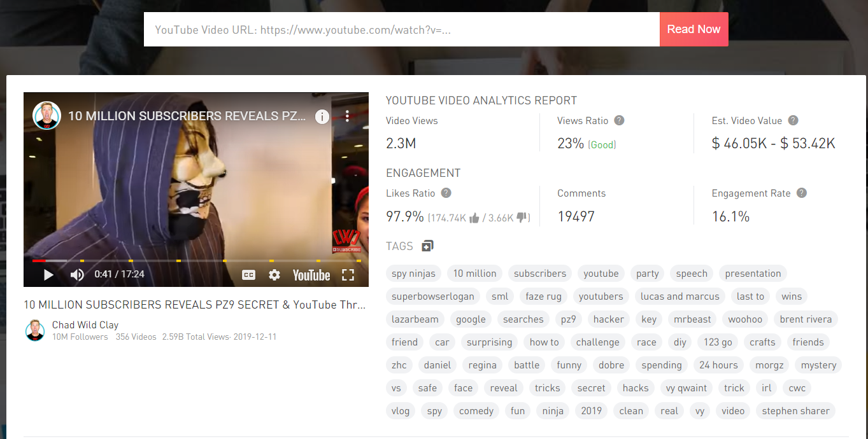
Task: Click the thumbs up likes icon
Action: pyautogui.click(x=474, y=218)
